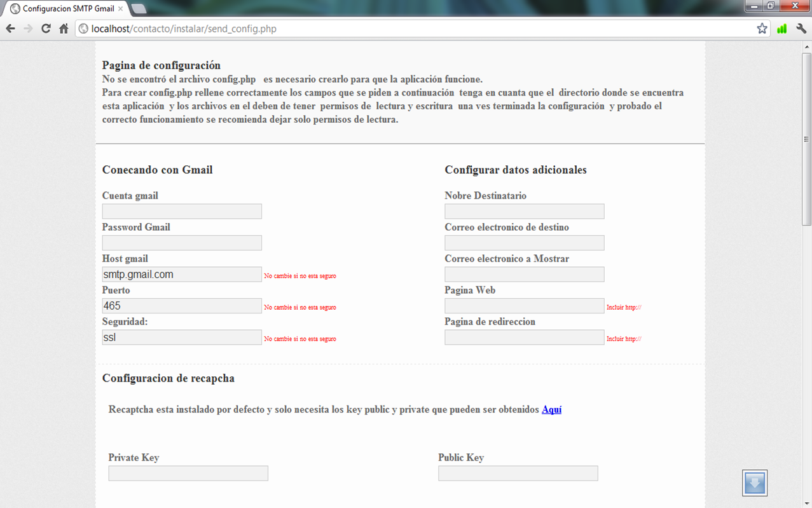The width and height of the screenshot is (812, 508).
Task: Click the page favicon in the address bar
Action: [x=83, y=29]
